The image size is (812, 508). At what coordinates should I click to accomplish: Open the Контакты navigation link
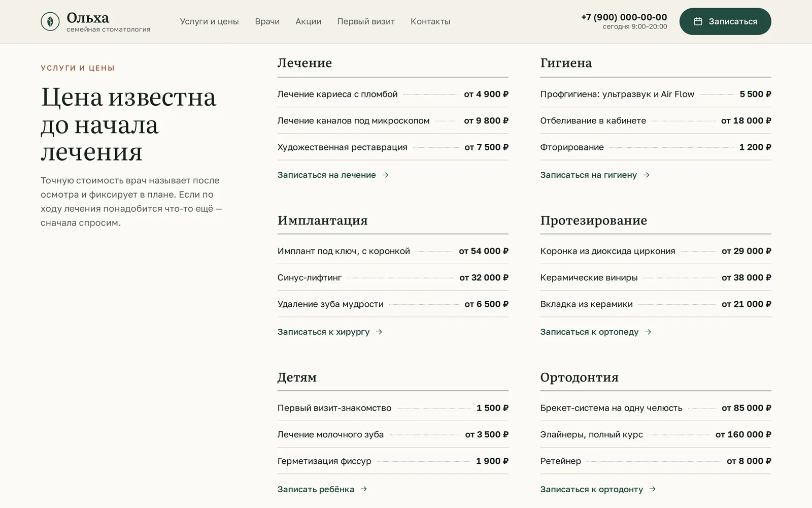click(430, 21)
